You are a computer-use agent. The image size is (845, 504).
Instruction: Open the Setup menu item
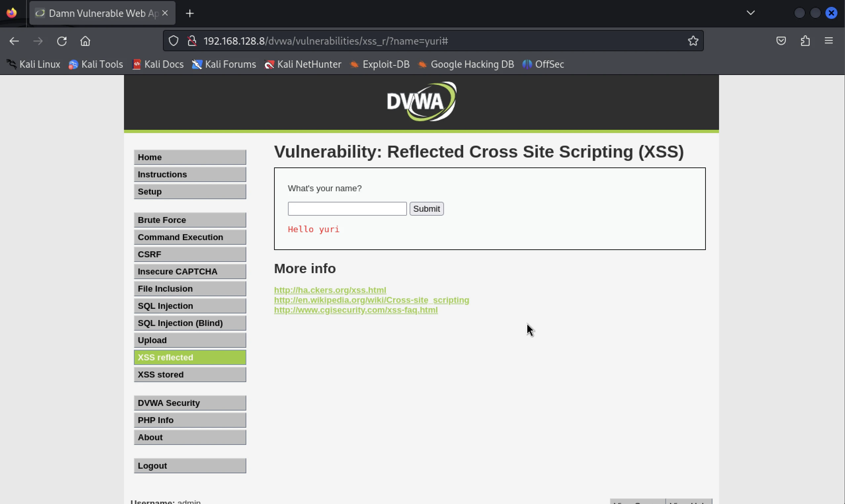190,192
